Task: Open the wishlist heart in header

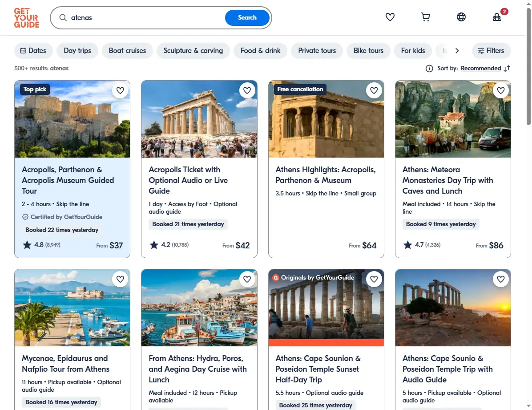Action: click(390, 16)
